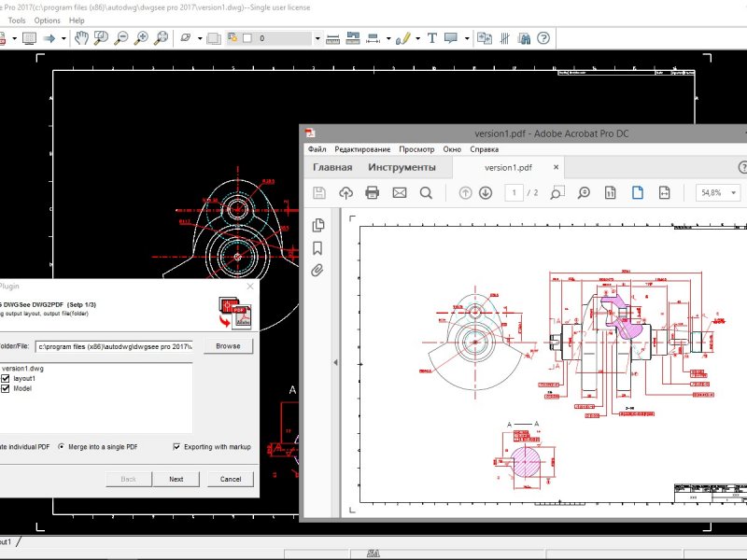
Task: Click the Zoom Out magnifier in DWGSee toolbar
Action: click(x=121, y=38)
